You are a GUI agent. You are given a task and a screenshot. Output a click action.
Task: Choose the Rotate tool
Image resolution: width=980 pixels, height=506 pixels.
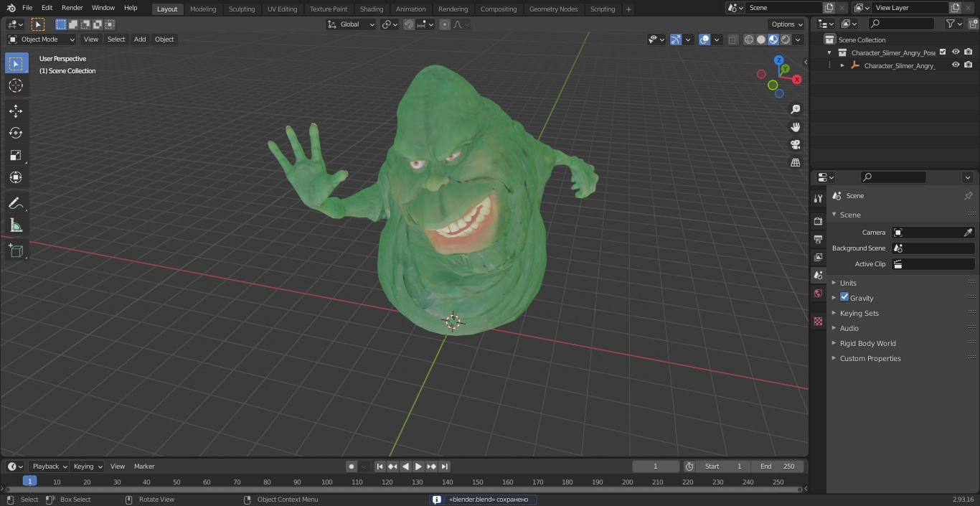tap(16, 133)
